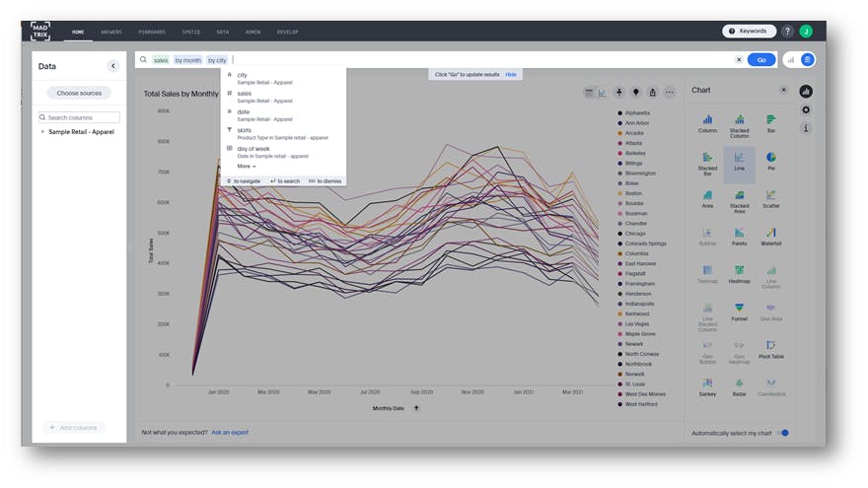Toggle Las Vegas series in legend
Screen dimensions: 868x488
click(x=634, y=323)
